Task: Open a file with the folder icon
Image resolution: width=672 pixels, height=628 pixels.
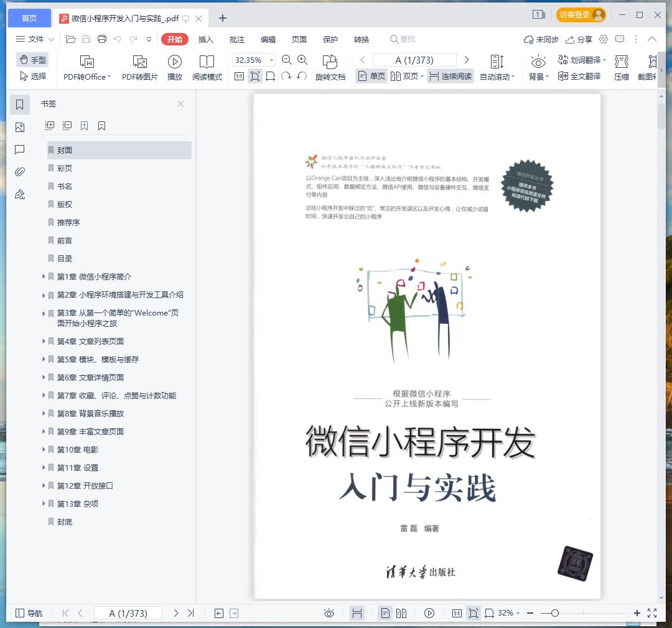Action: (71, 39)
